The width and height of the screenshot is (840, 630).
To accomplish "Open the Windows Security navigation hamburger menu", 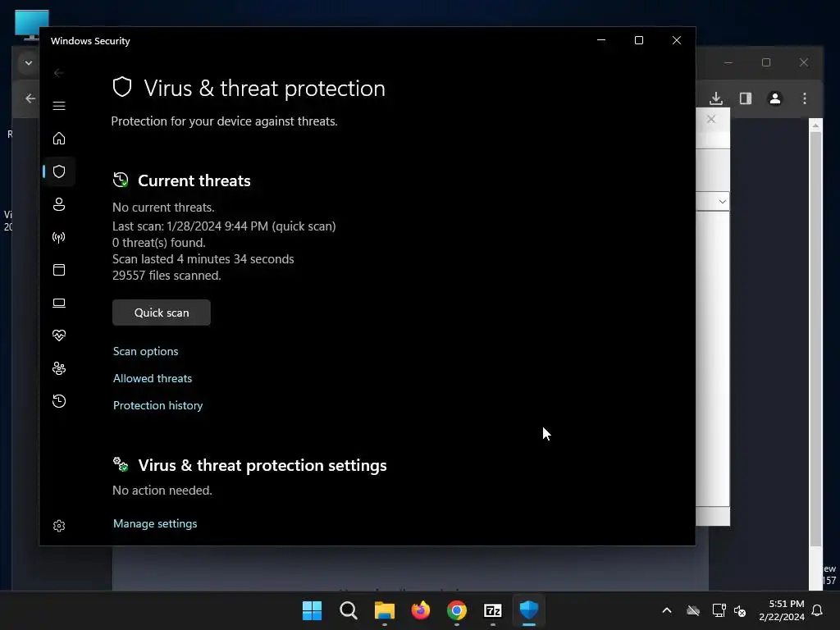I will click(59, 106).
